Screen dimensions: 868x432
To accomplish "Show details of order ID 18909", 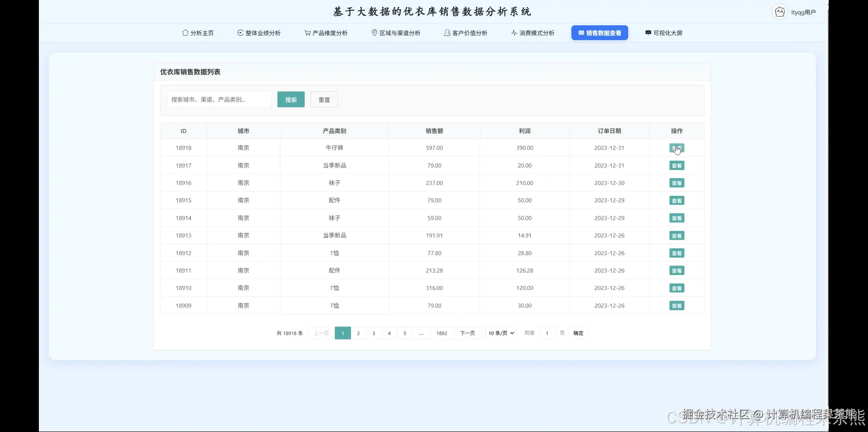I will [x=677, y=306].
